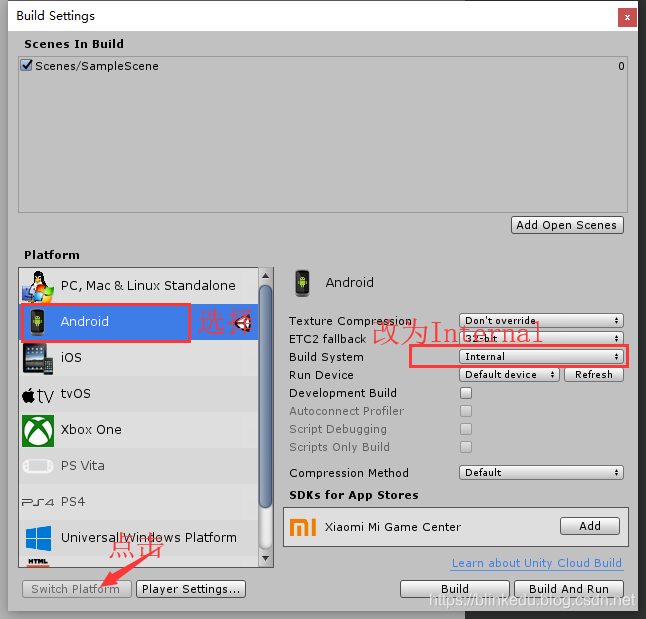
Task: Open the Run Device dropdown
Action: pyautogui.click(x=509, y=375)
